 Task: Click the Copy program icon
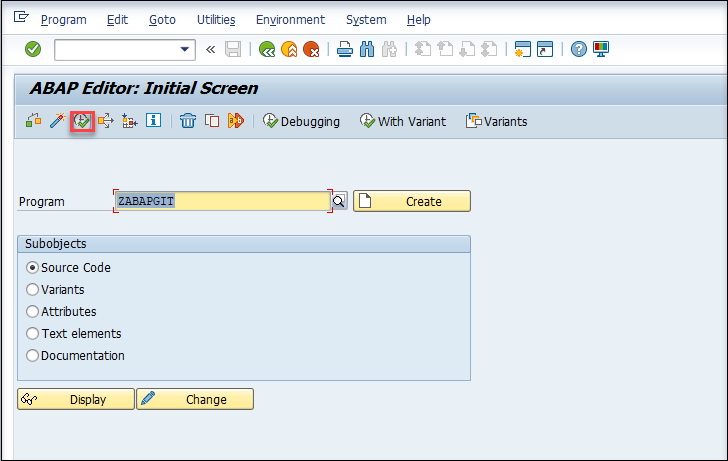click(212, 121)
